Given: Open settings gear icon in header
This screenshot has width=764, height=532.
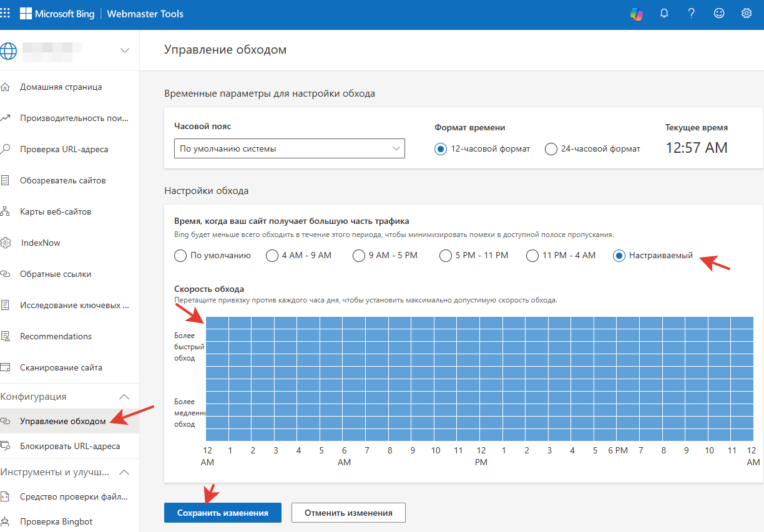Looking at the screenshot, I should click(747, 14).
